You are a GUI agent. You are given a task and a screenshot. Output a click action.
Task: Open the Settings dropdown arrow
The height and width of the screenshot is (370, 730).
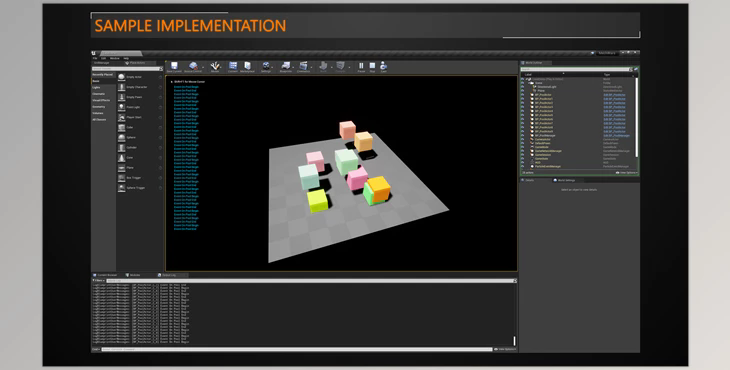273,67
